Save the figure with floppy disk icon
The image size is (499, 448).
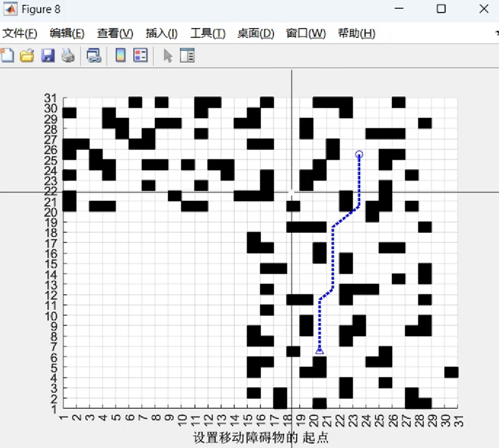(48, 55)
